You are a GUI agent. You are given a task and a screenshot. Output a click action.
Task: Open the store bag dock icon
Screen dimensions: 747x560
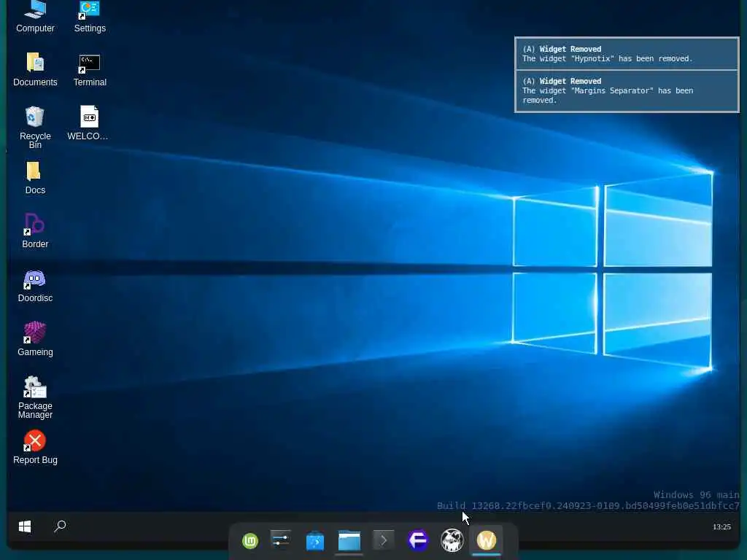coord(315,541)
